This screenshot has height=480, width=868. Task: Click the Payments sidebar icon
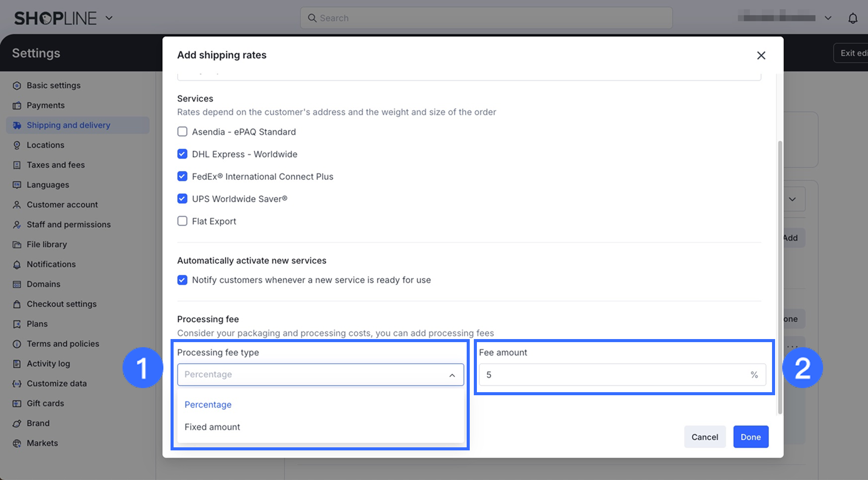coord(17,106)
